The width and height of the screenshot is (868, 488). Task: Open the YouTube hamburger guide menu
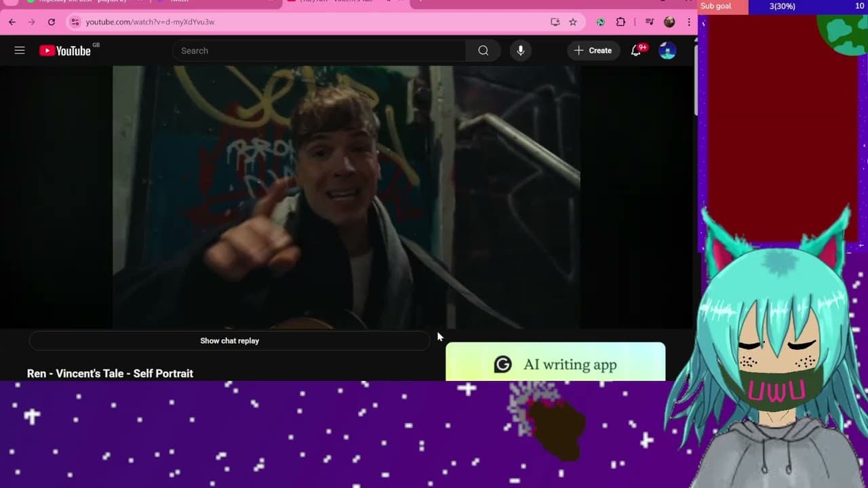20,51
